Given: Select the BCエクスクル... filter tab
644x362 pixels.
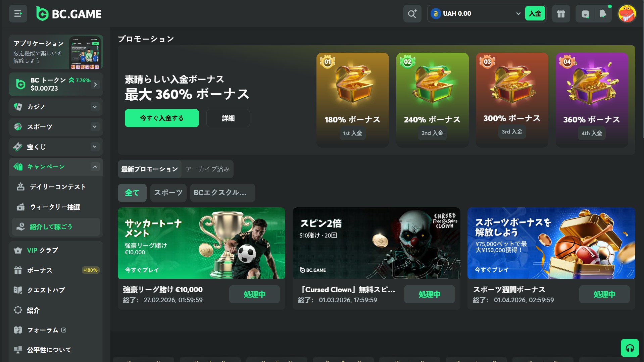Looking at the screenshot, I should (x=222, y=193).
